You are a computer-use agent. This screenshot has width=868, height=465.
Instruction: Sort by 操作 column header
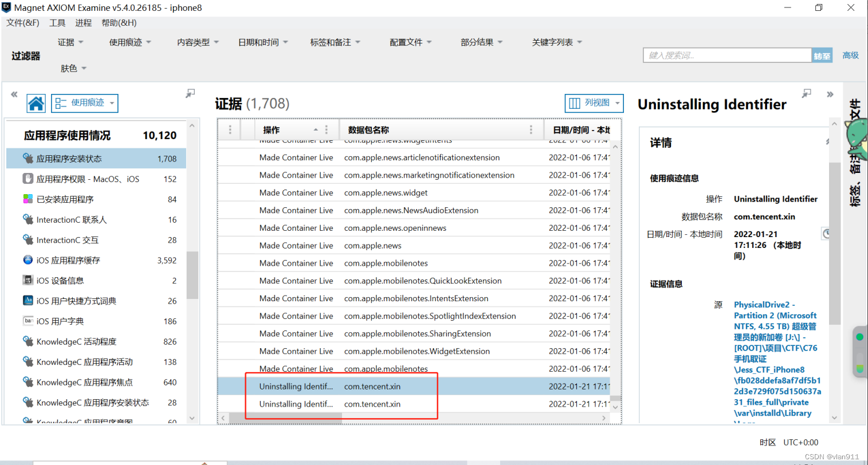(271, 130)
